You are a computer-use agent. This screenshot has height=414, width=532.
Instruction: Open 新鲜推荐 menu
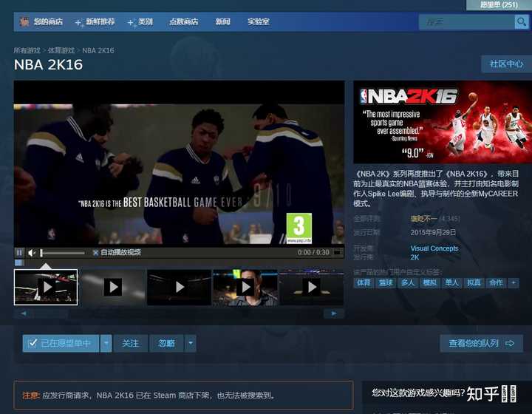coord(100,22)
